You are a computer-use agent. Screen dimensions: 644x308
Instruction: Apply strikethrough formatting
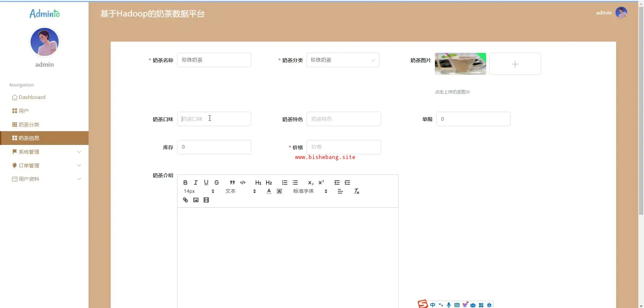tap(217, 183)
